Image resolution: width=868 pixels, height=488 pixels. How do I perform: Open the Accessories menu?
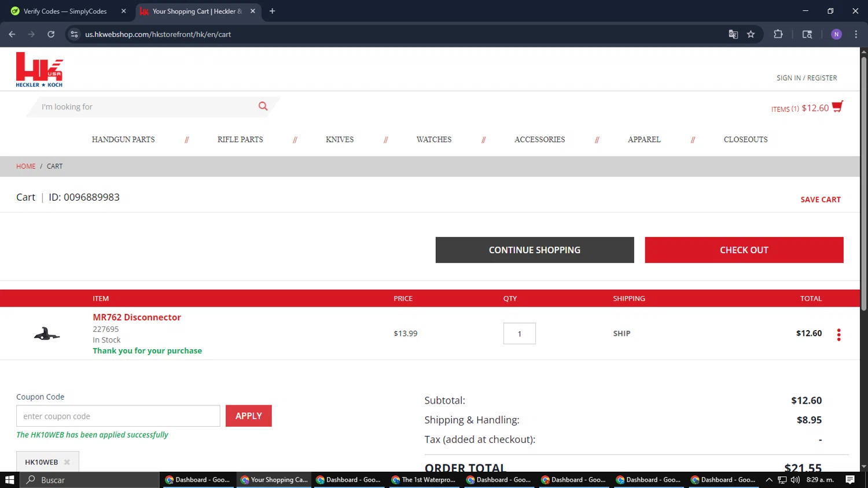pos(540,139)
